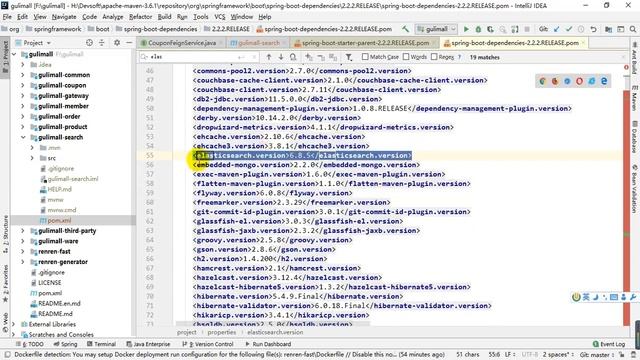Open the VCS menu

click(x=220, y=17)
